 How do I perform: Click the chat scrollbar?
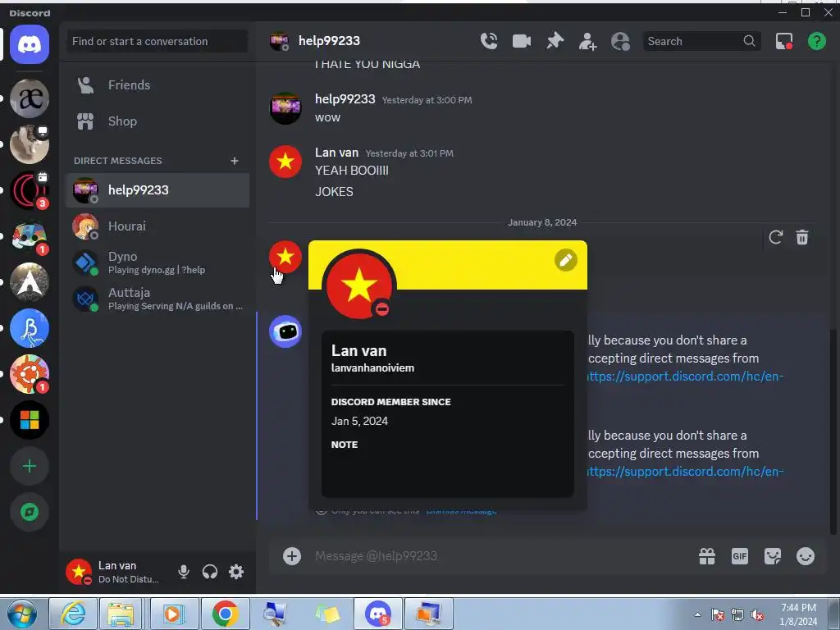pyautogui.click(x=833, y=431)
